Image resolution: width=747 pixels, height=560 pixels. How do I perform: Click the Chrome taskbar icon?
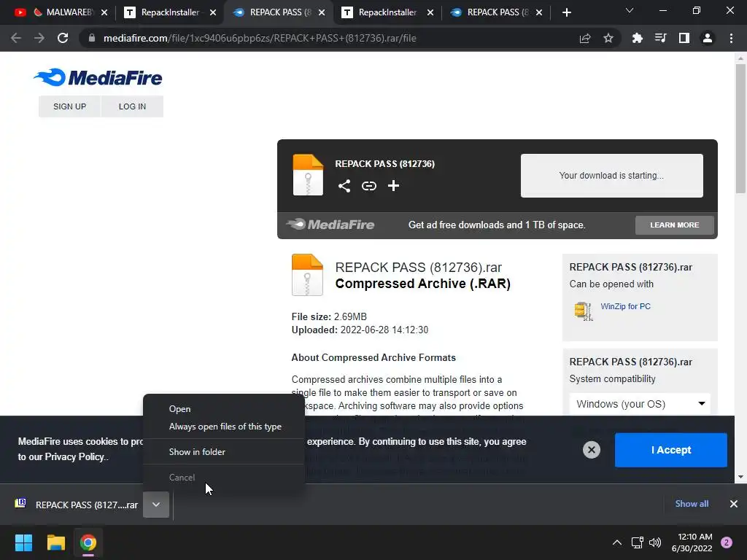click(88, 542)
